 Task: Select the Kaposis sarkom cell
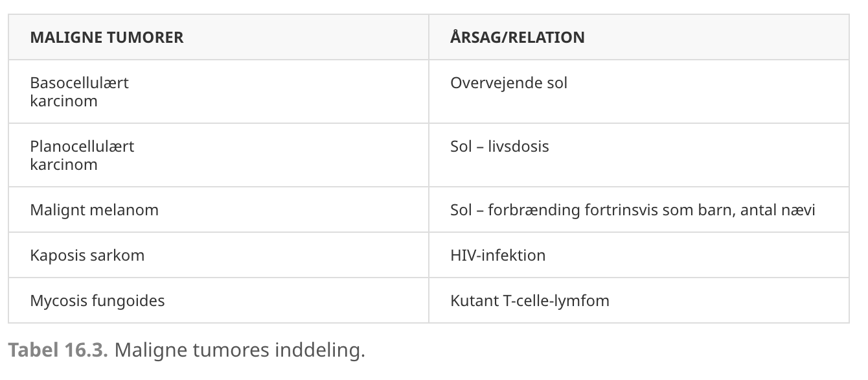(218, 255)
